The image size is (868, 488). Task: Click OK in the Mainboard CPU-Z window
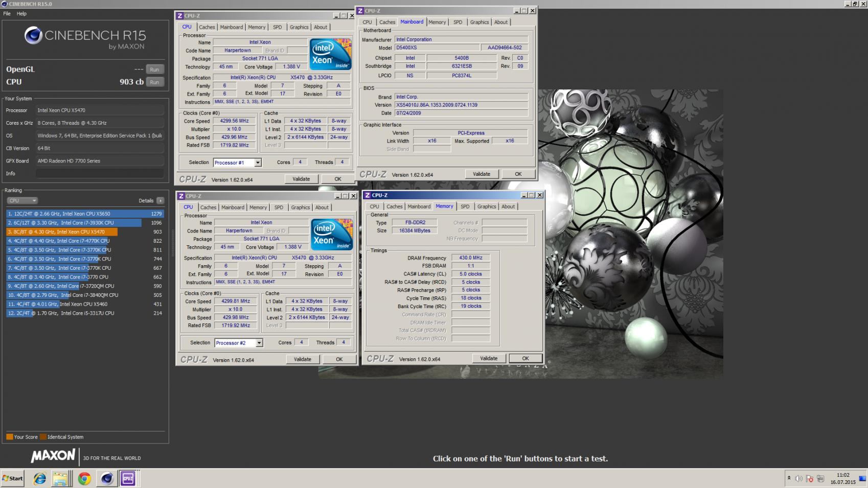click(518, 174)
